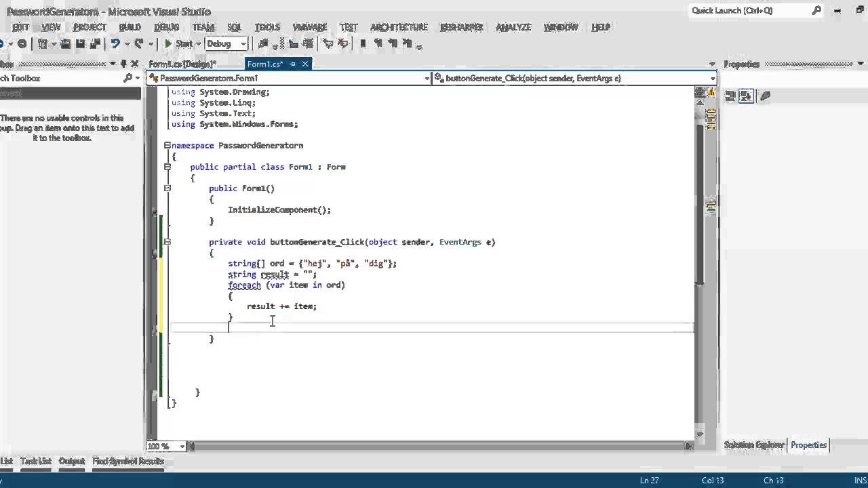This screenshot has width=868, height=488.
Task: Click the bookmark icon in the toolbar
Action: pyautogui.click(x=363, y=43)
